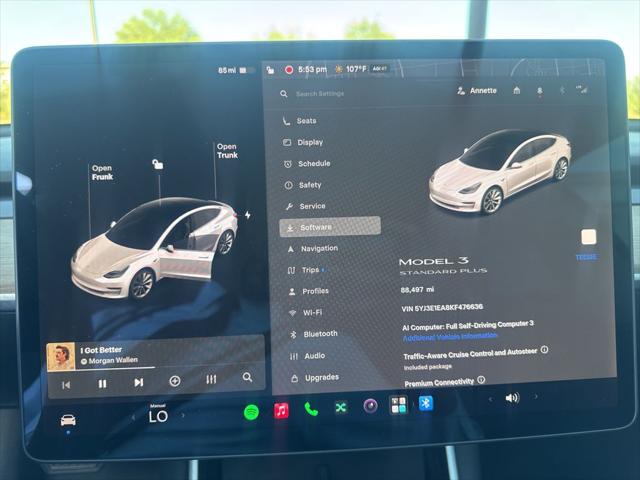Open the blue Bluetooth app in the dock
Screen dimensions: 640x480
click(426, 403)
